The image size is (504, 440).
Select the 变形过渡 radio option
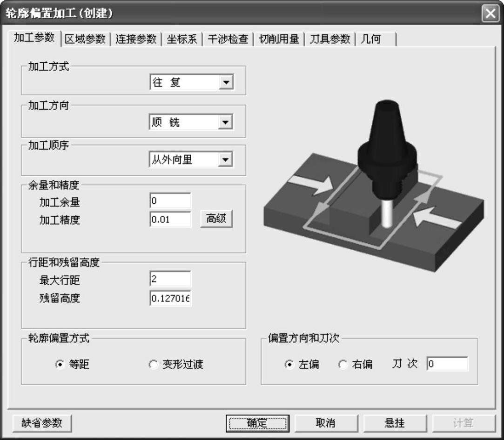[153, 365]
